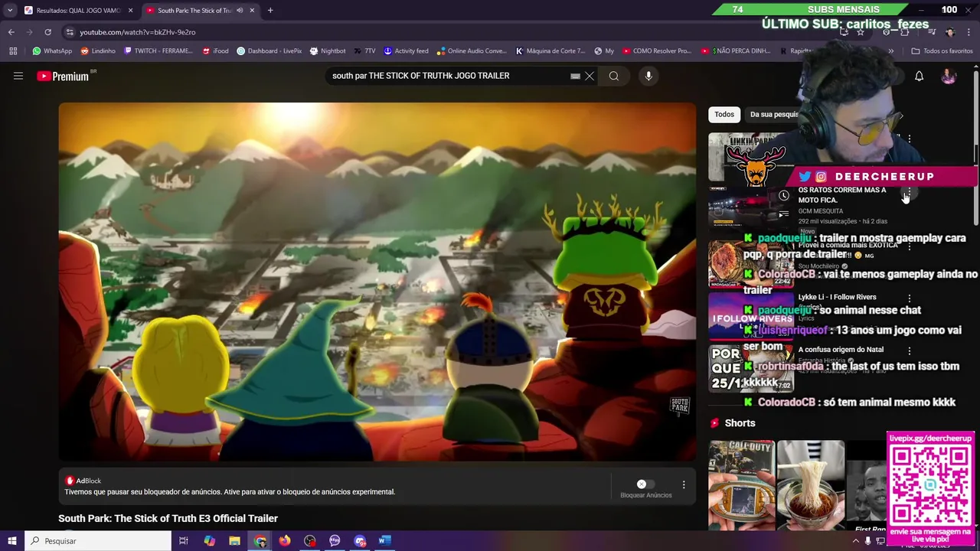This screenshot has height=551, width=980.
Task: Reload the page in the browser
Action: 47,32
